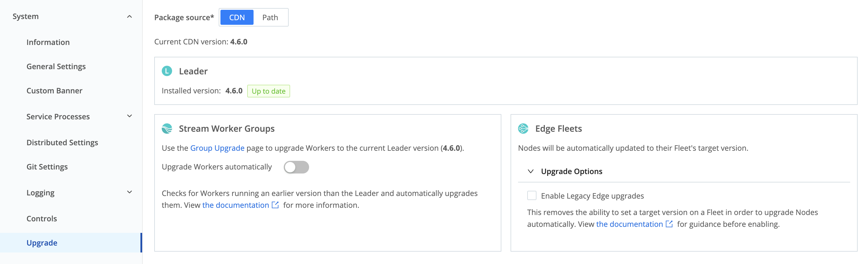Expand the Logging submenu
This screenshot has width=868, height=264.
pyautogui.click(x=130, y=192)
